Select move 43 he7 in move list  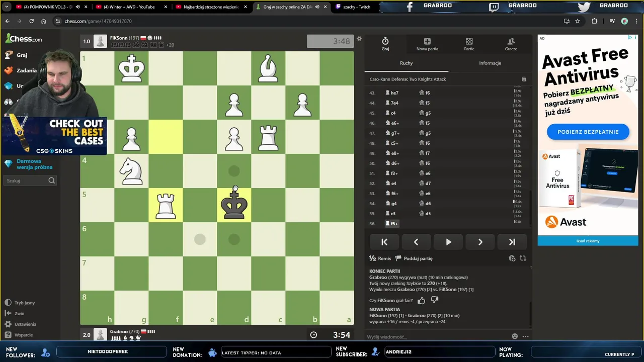click(x=392, y=93)
